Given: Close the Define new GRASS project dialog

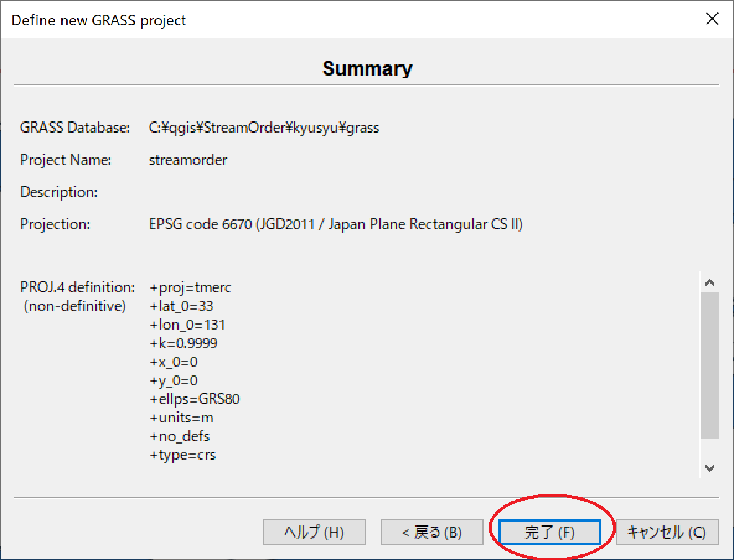Looking at the screenshot, I should 712,19.
